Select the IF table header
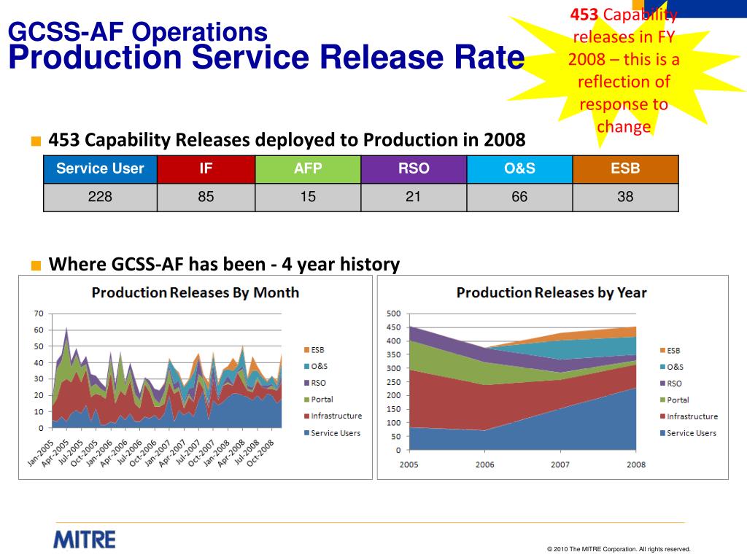747x560 pixels. click(206, 169)
